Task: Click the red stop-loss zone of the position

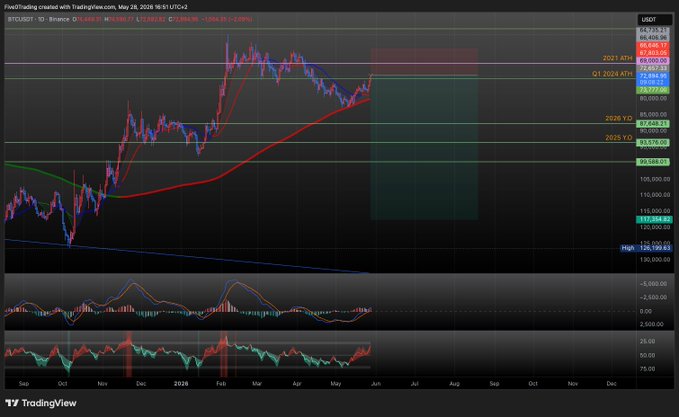Action: [x=424, y=61]
